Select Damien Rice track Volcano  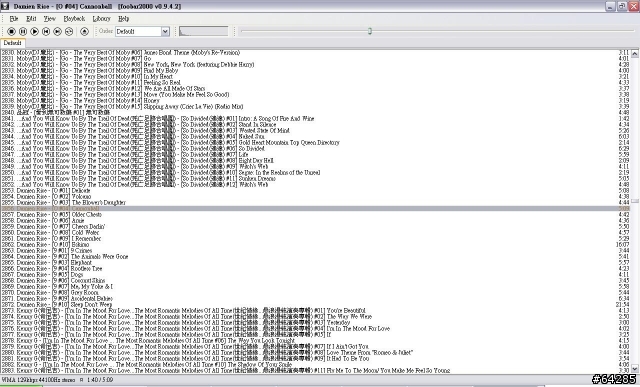pyautogui.click(x=315, y=197)
